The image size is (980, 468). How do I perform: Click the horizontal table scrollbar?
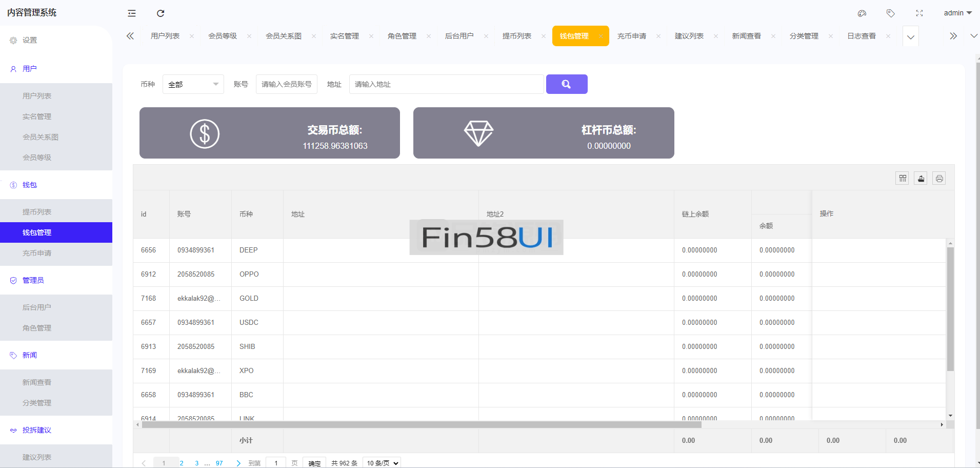tap(421, 425)
